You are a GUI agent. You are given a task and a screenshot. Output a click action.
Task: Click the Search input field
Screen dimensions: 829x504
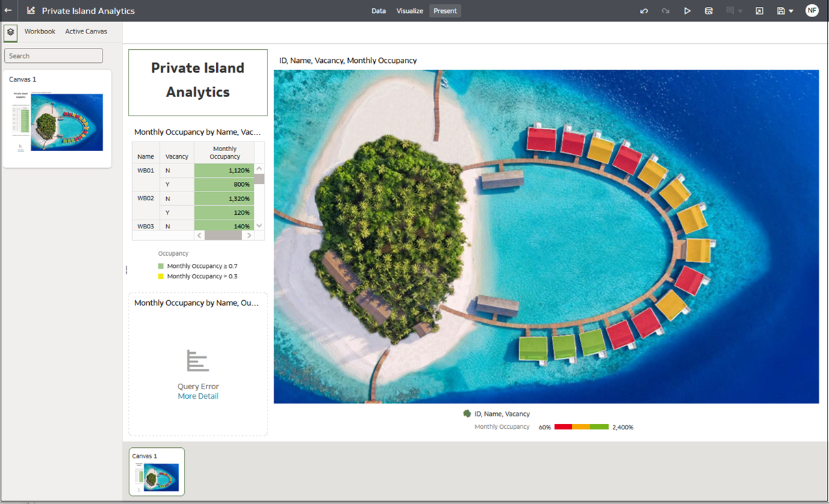tap(53, 56)
